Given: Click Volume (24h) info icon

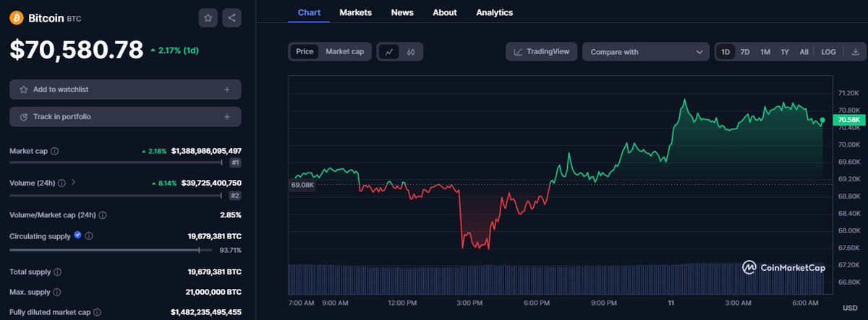Looking at the screenshot, I should pyautogui.click(x=61, y=183).
